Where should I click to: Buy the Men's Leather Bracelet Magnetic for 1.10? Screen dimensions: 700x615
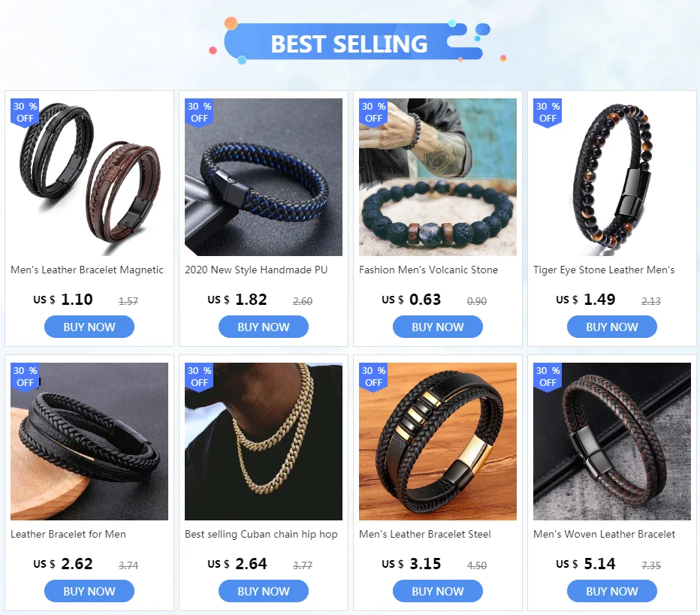[89, 327]
